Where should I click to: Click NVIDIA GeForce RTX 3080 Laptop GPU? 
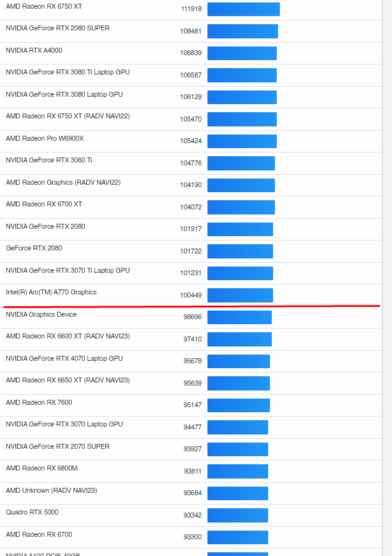64,94
